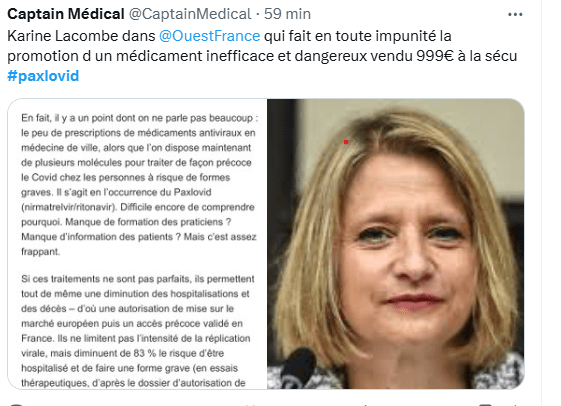Screen dimensions: 561x406
Task: Open the @OuestFrance mention
Action: (209, 36)
